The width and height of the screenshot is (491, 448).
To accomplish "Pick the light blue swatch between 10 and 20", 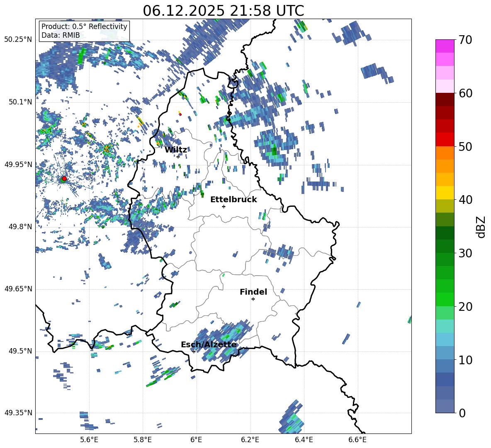I will click(x=445, y=339).
